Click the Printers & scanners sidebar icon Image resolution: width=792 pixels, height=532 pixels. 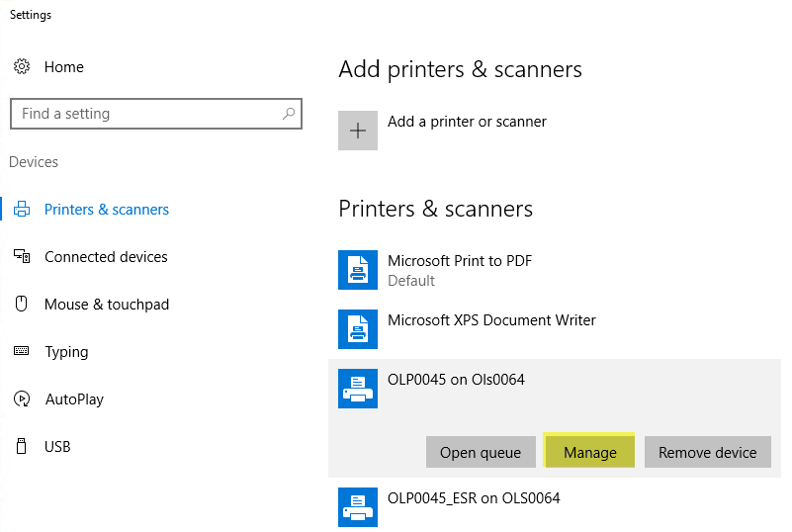coord(22,210)
